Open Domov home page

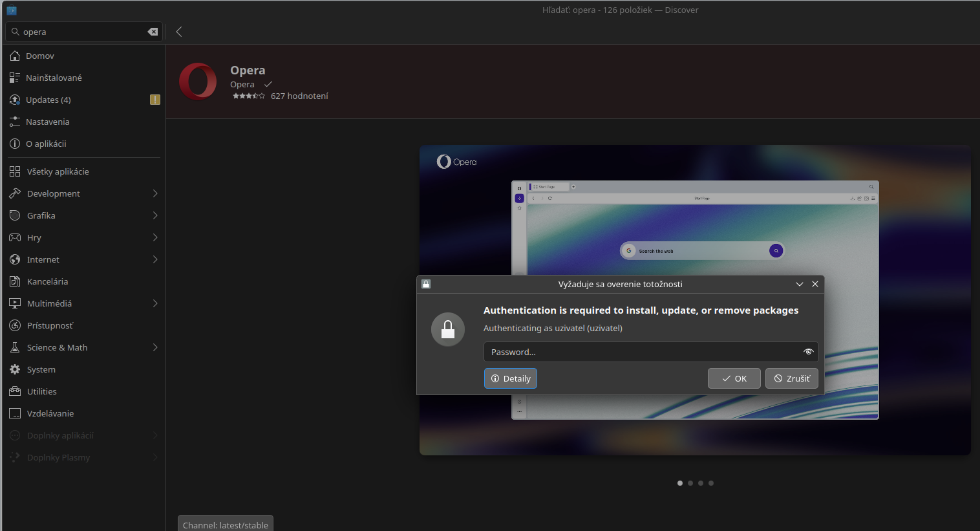(x=40, y=56)
